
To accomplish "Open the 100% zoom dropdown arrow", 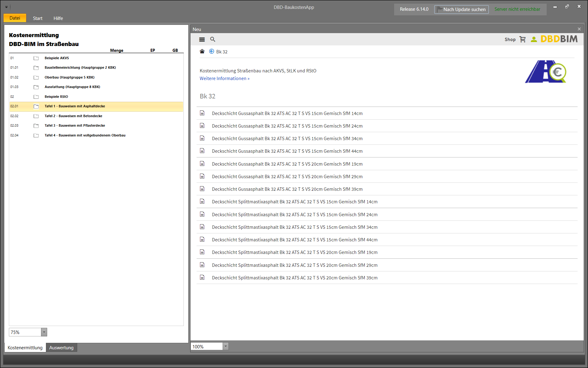I will (226, 346).
